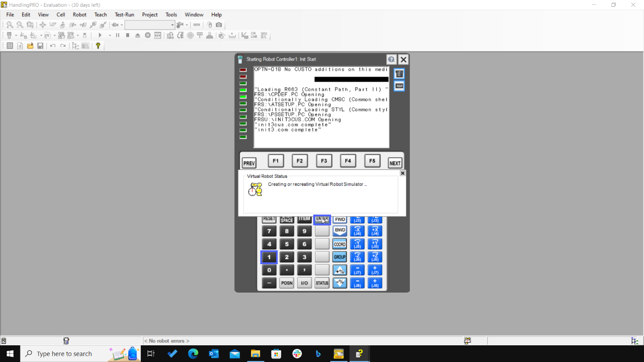
Task: Expand the dropdown arrow beside the play button
Action: tap(110, 36)
